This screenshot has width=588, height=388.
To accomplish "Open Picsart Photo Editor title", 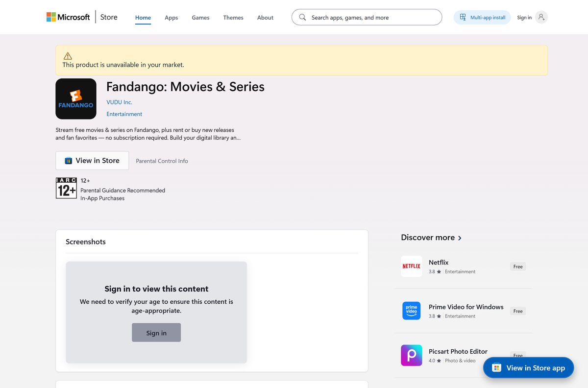I will click(458, 352).
